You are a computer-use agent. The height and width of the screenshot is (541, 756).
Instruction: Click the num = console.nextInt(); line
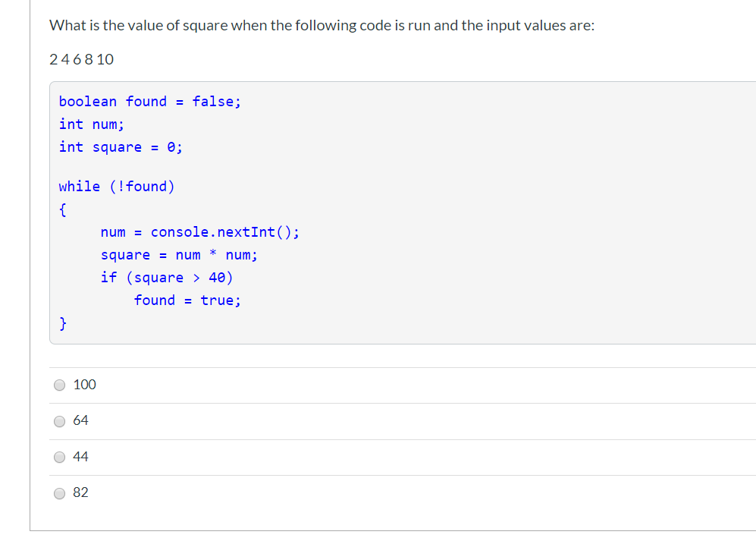[200, 232]
